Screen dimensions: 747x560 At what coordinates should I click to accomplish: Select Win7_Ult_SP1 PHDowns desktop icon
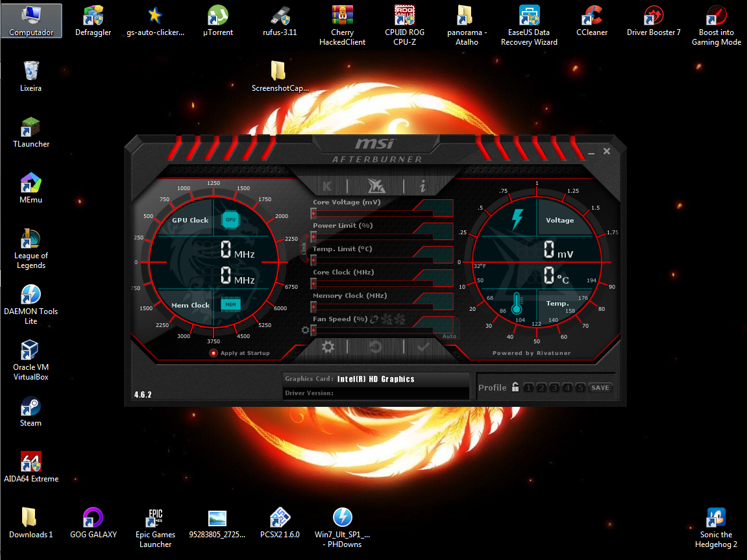342,528
